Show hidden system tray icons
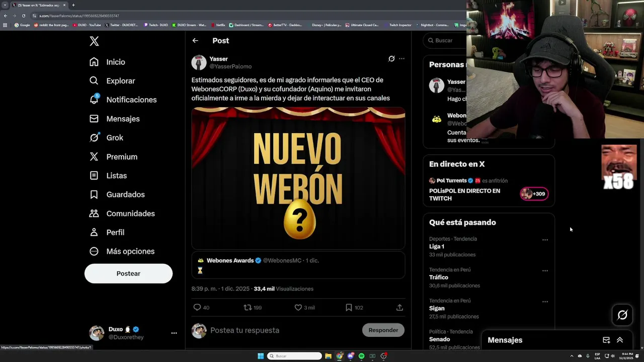 coord(572,356)
